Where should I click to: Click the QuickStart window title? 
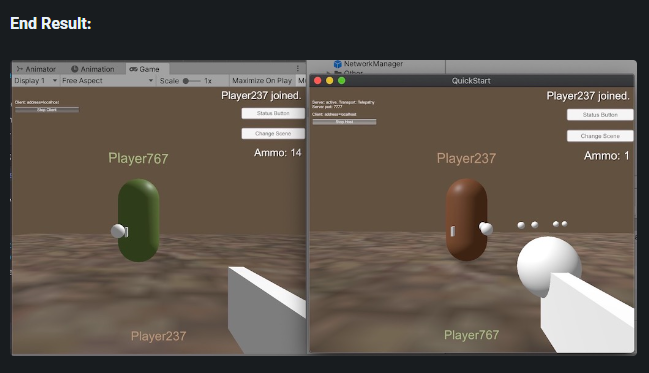pos(471,81)
